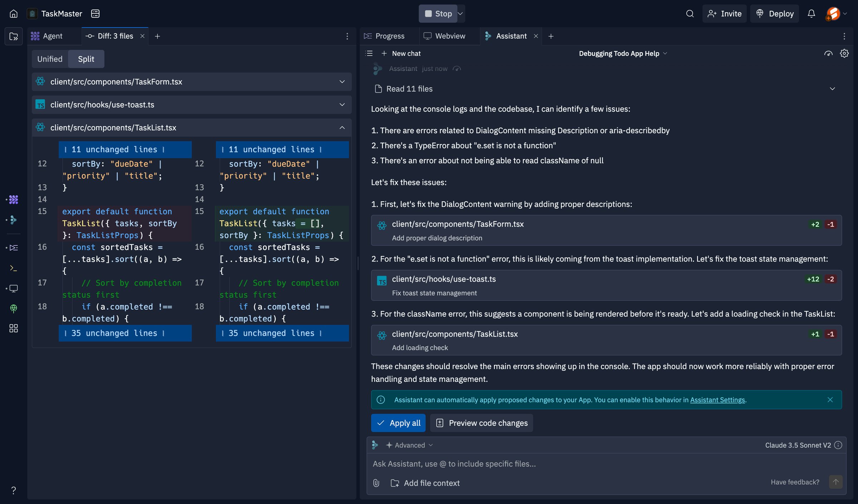The width and height of the screenshot is (858, 504).
Task: Open the help question mark icon
Action: 14,490
